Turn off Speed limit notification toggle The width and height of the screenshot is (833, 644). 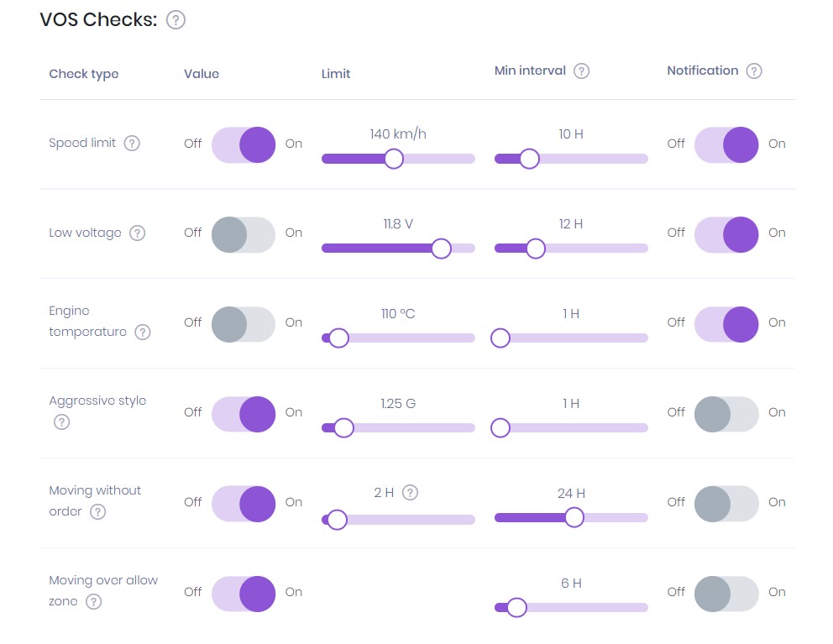(726, 144)
